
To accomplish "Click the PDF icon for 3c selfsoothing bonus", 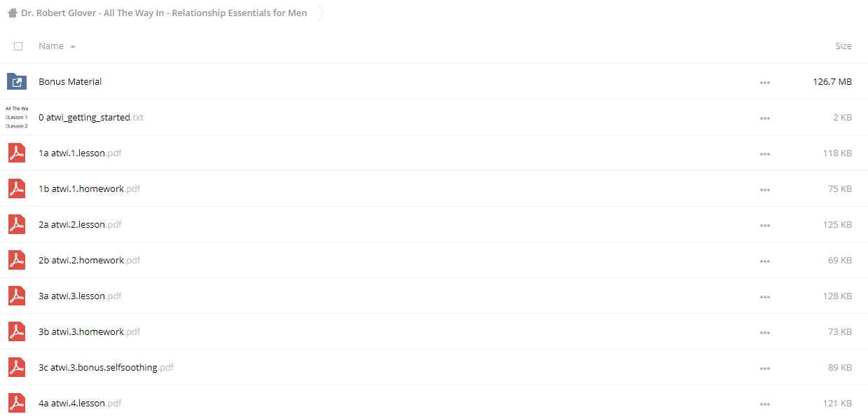I will coord(17,367).
